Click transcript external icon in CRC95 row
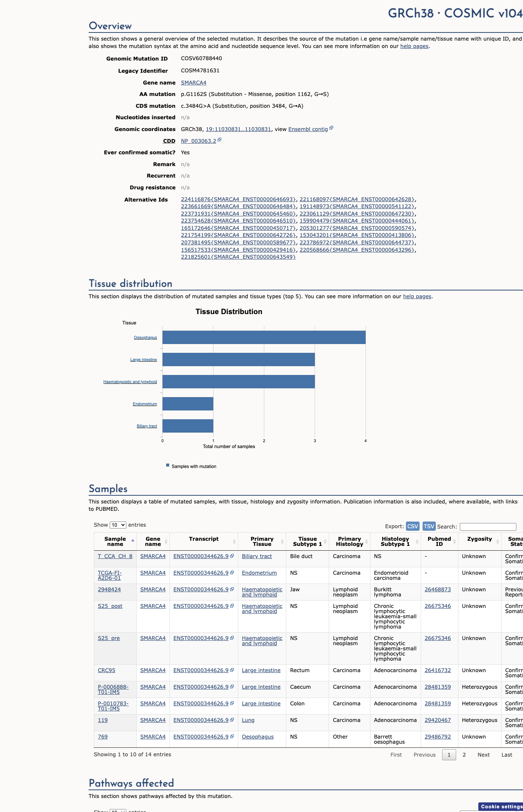The width and height of the screenshot is (523, 812). tap(232, 670)
